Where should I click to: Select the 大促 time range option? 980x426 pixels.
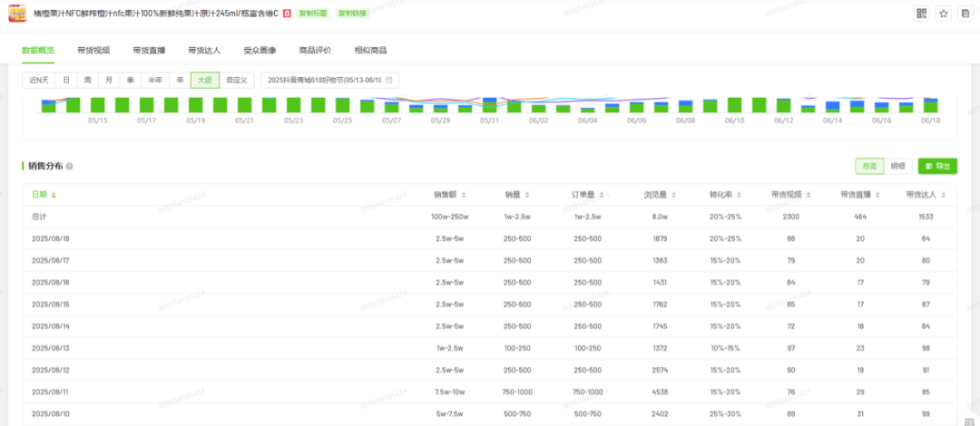point(204,81)
